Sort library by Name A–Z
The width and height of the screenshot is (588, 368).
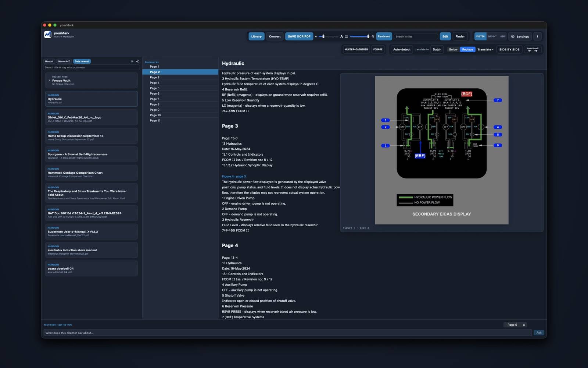[x=64, y=61]
